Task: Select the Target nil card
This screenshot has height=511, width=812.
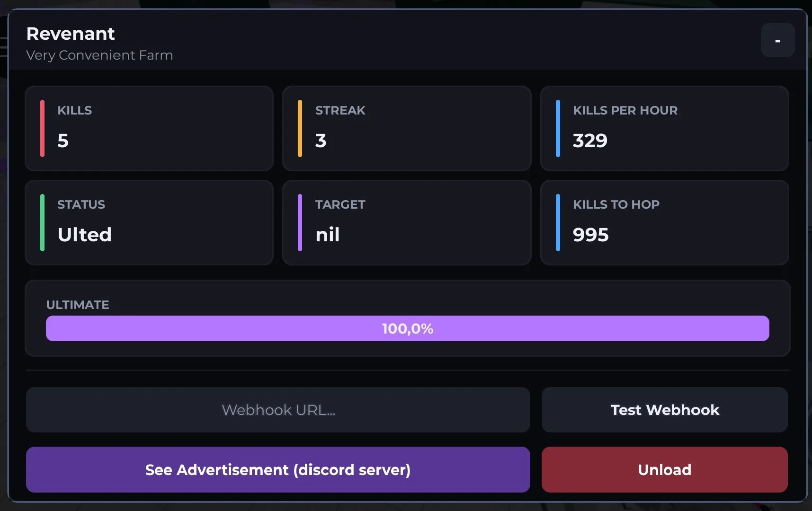Action: (x=407, y=222)
